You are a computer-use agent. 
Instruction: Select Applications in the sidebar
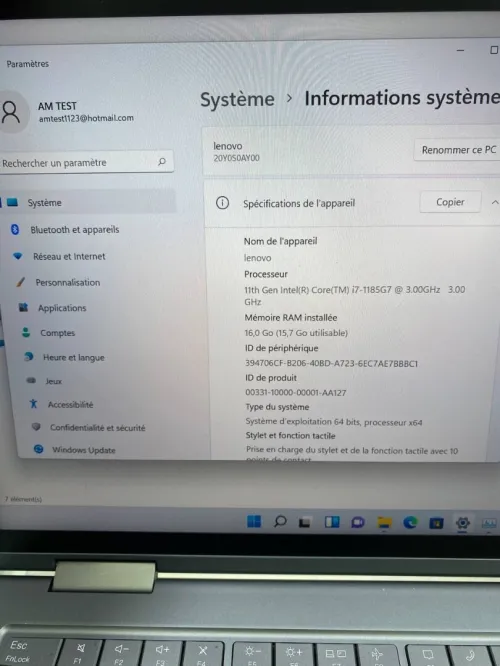(x=62, y=308)
